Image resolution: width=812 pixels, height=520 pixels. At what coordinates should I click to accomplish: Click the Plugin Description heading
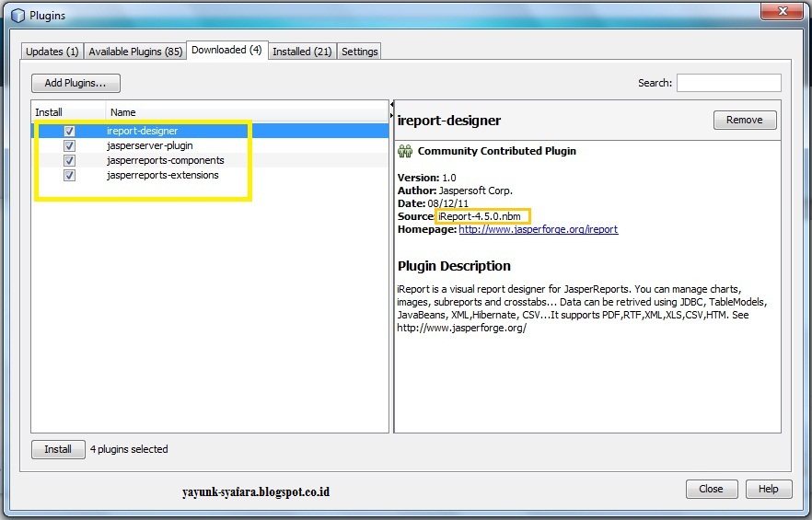click(x=454, y=266)
